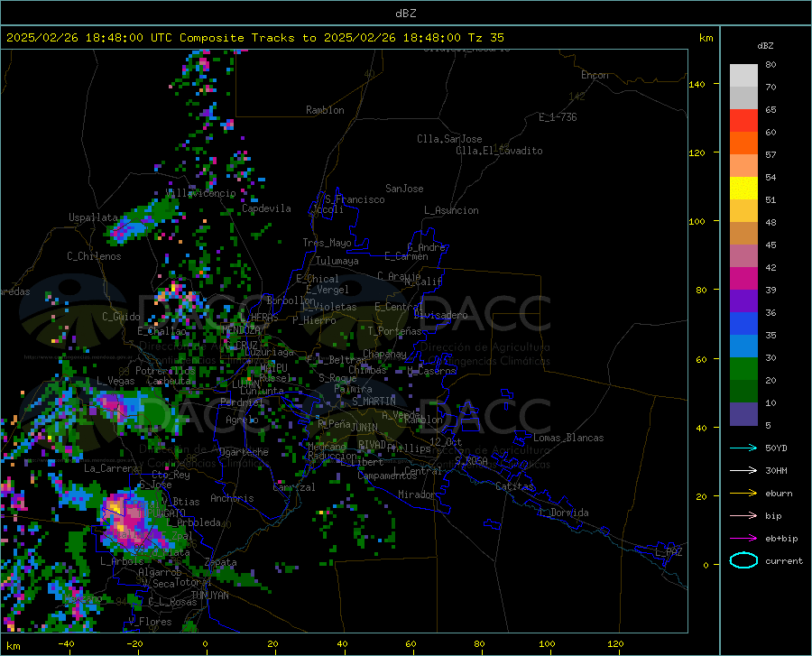Image resolution: width=812 pixels, height=656 pixels.
Task: Pick the light gray 70-80 dBZ swatch
Action: click(x=743, y=76)
